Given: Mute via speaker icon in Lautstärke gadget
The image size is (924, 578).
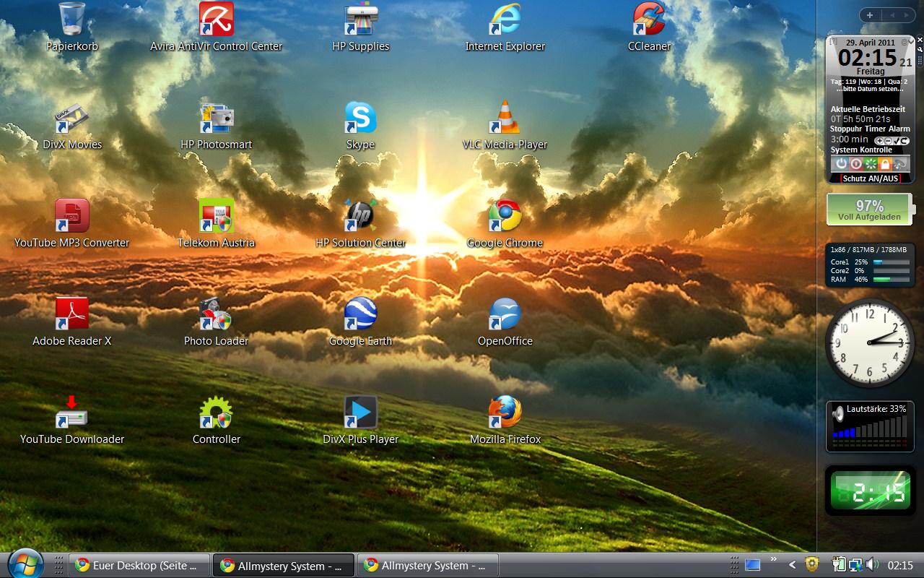Looking at the screenshot, I should coord(838,414).
